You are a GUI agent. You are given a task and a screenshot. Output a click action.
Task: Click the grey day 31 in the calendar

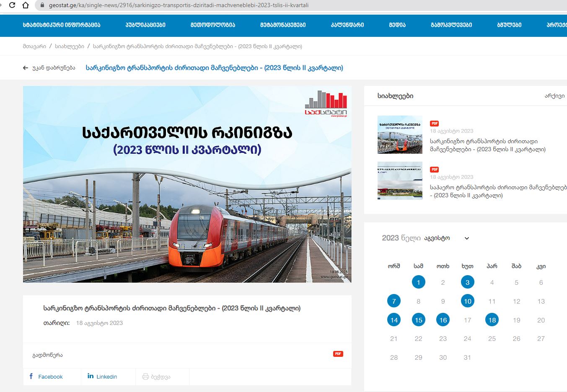click(467, 357)
